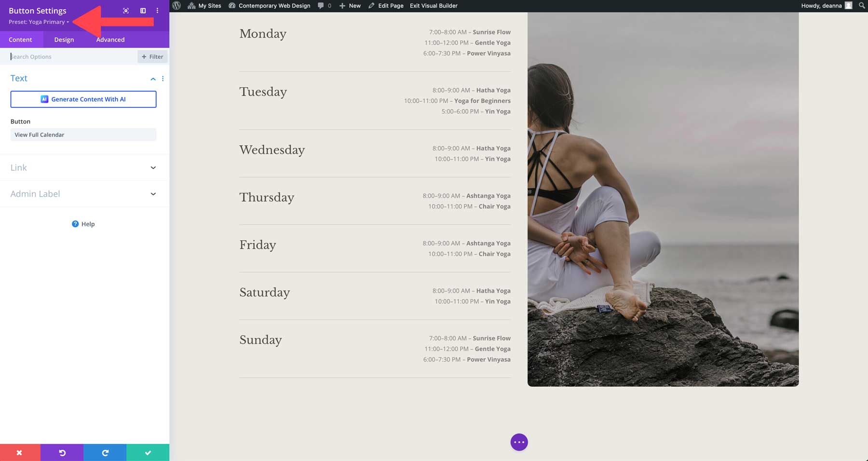Image resolution: width=868 pixels, height=461 pixels.
Task: Open the Help documentation
Action: coord(83,224)
